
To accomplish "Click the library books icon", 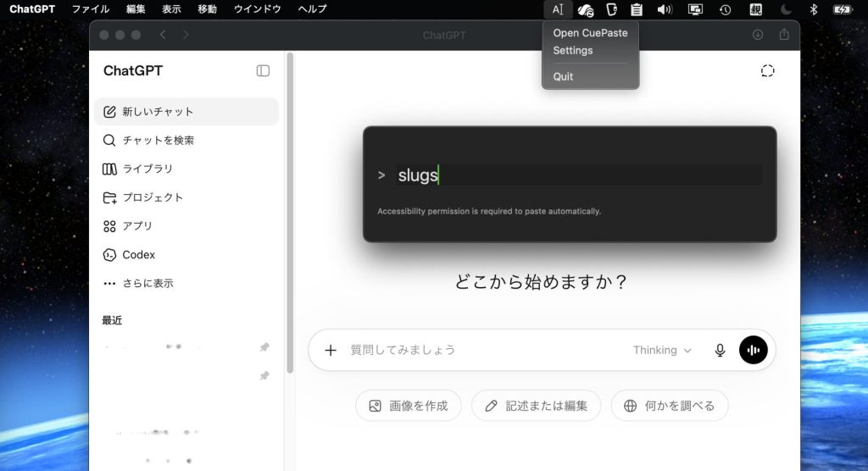I will pyautogui.click(x=109, y=169).
